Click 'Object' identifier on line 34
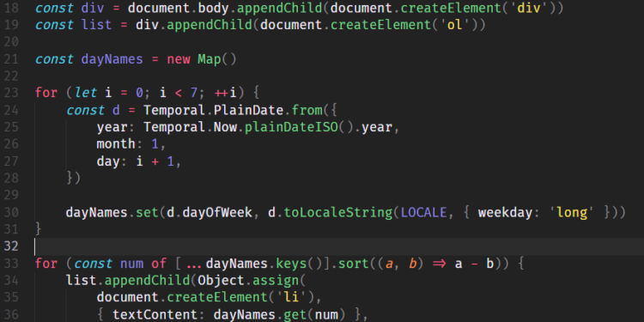This screenshot has height=322, width=644. (x=221, y=281)
